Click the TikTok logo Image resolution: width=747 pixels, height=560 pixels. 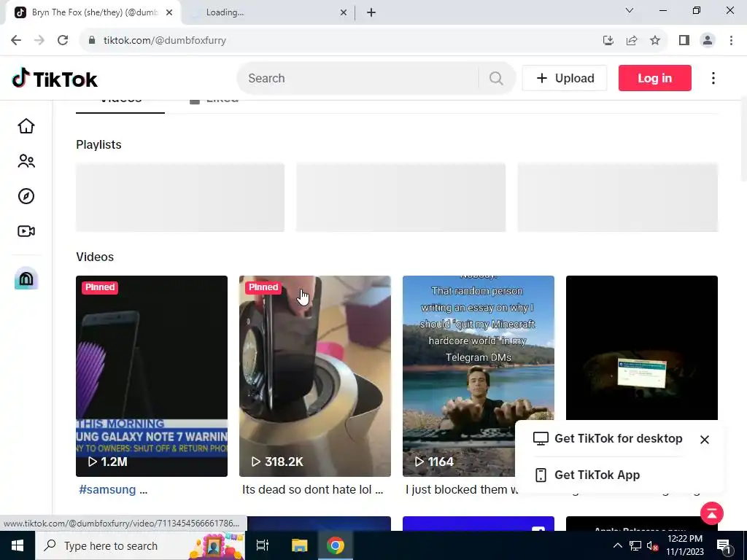[x=54, y=79]
